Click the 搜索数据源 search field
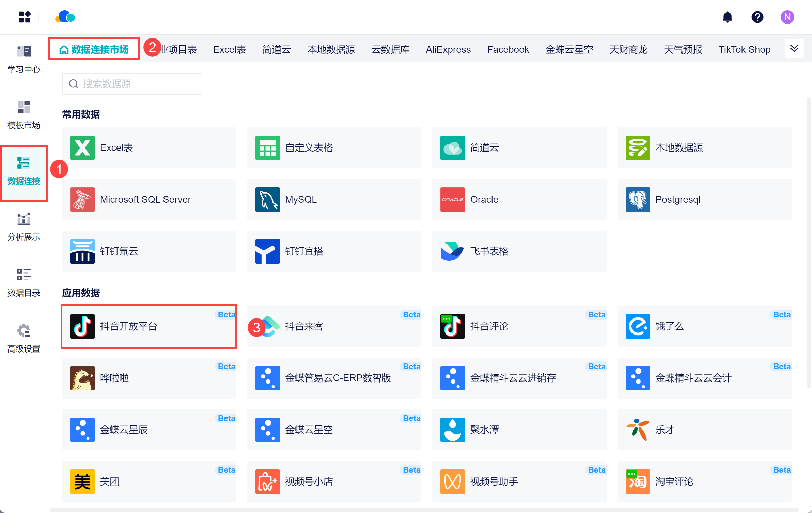 click(132, 84)
